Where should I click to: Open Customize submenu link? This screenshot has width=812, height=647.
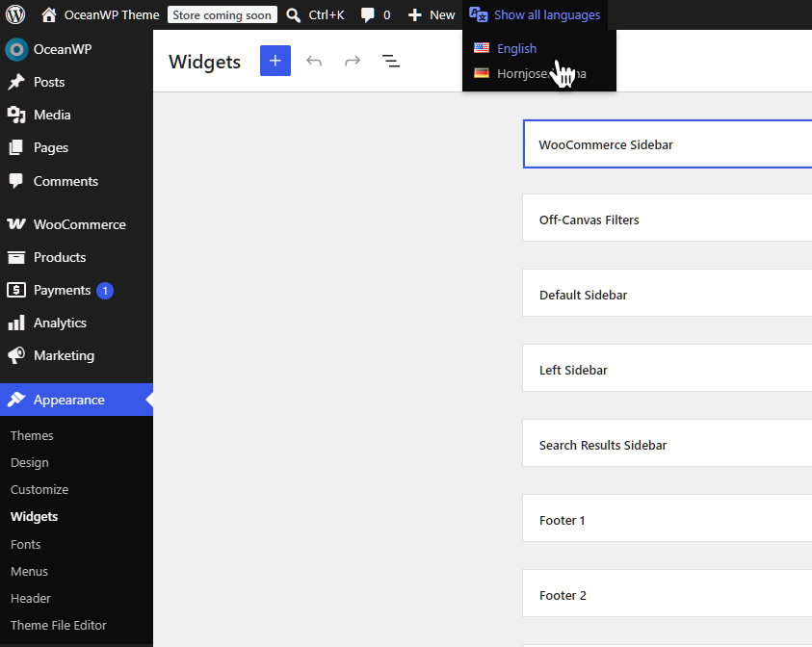coord(39,490)
